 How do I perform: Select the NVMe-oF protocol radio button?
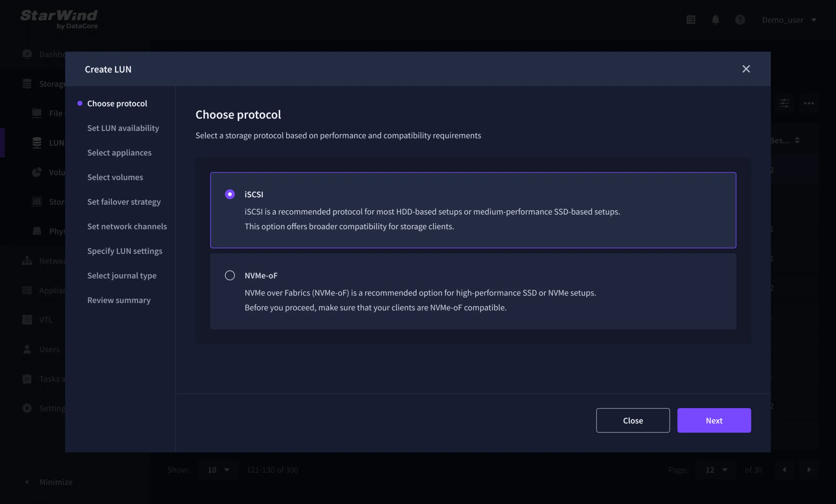coord(230,276)
